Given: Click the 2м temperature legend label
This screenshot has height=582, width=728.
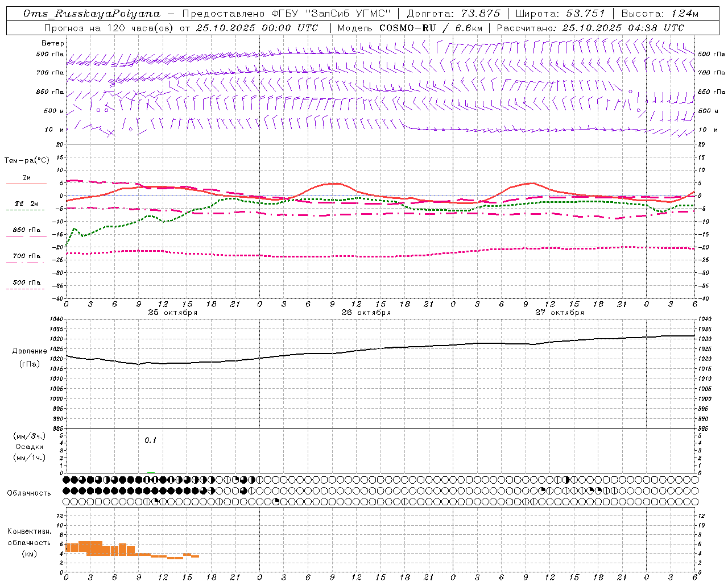Looking at the screenshot, I should [x=27, y=178].
